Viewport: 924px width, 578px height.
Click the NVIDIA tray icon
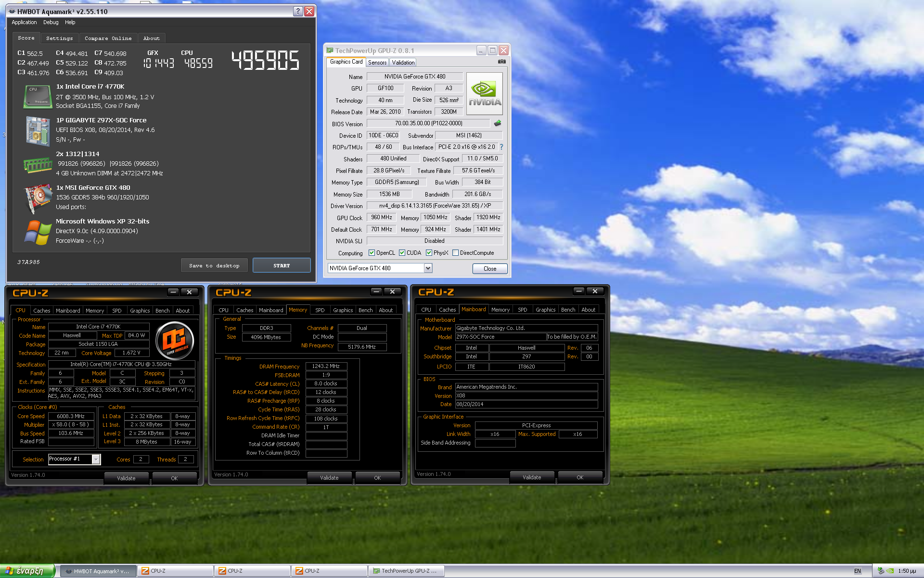click(890, 571)
